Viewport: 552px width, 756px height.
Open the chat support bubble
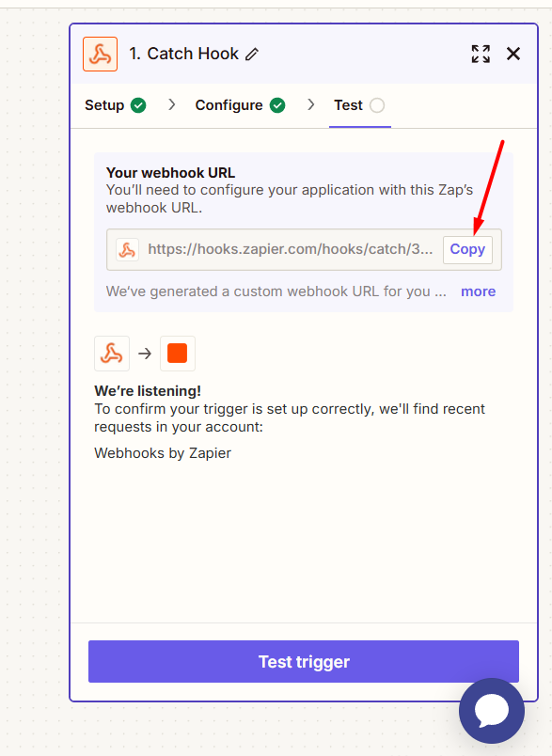click(x=491, y=710)
